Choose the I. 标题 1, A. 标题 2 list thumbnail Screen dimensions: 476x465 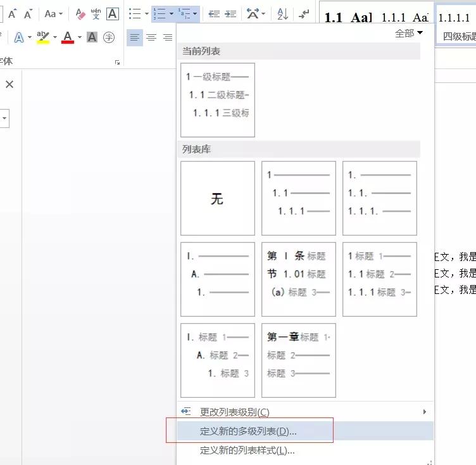click(x=217, y=360)
